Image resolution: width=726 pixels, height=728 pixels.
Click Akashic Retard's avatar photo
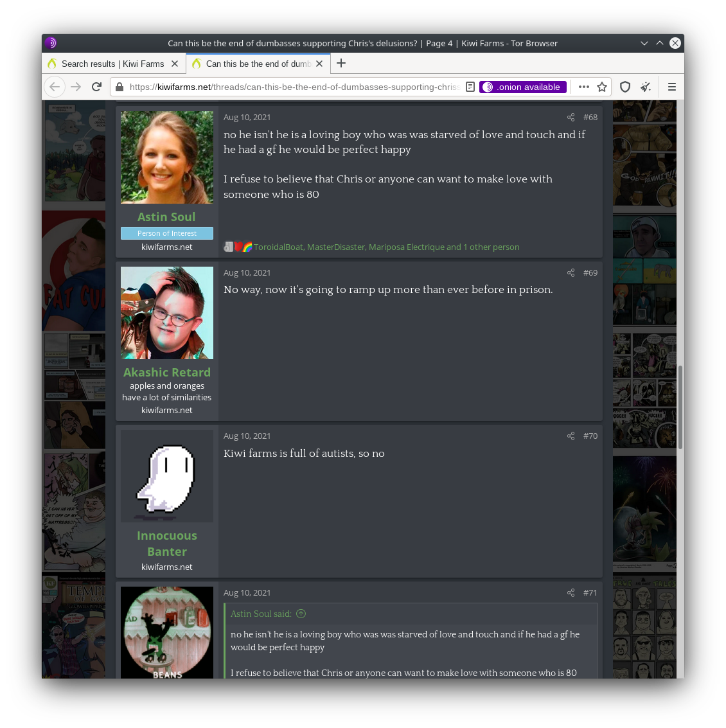pyautogui.click(x=166, y=313)
